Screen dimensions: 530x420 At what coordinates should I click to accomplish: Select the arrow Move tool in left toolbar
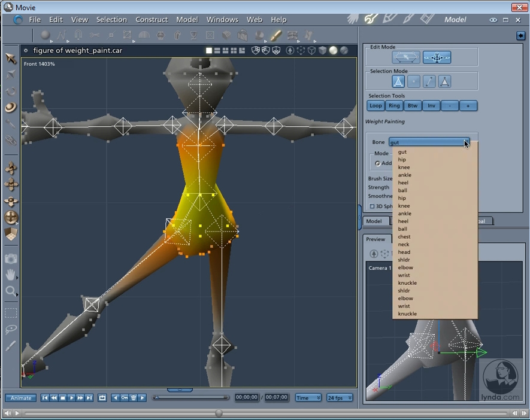pos(11,58)
